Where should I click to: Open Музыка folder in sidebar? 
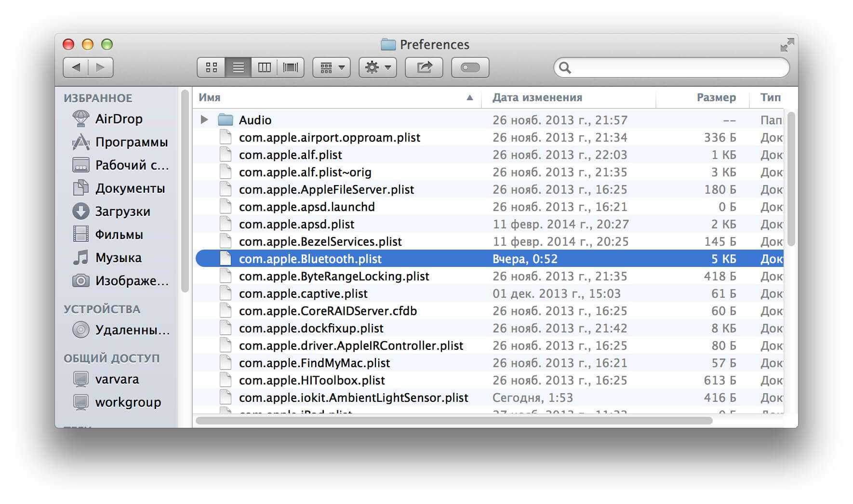[118, 258]
